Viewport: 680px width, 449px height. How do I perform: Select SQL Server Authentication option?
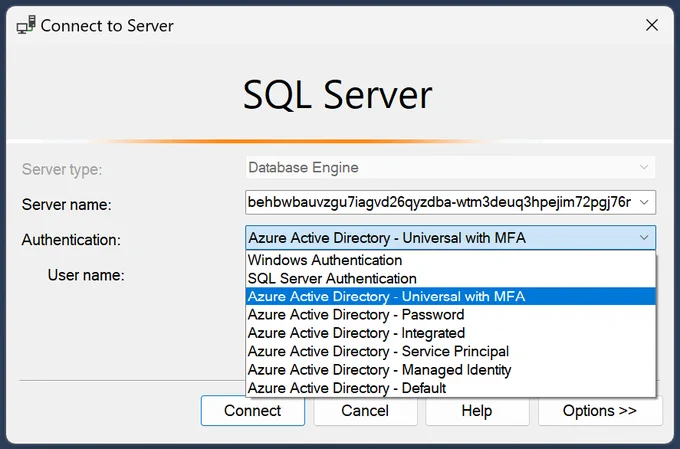click(x=451, y=279)
